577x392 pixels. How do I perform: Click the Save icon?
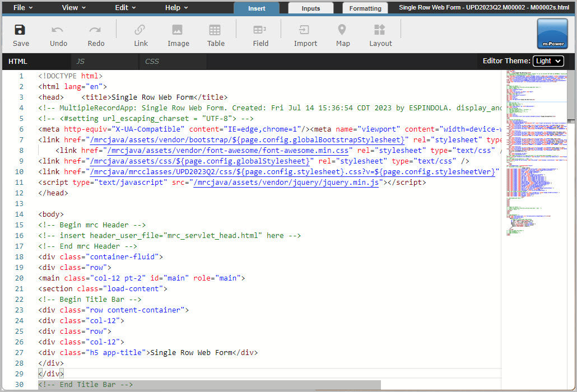pyautogui.click(x=20, y=30)
